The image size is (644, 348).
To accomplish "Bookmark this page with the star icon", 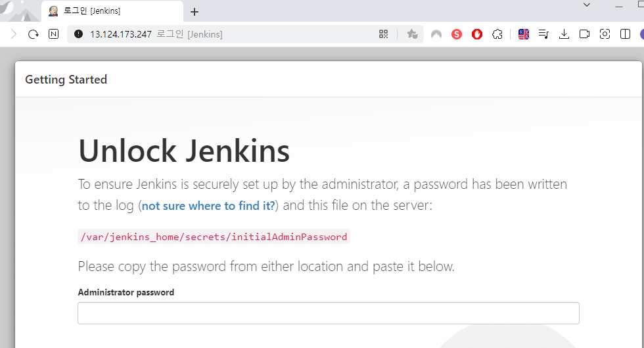I will point(412,34).
